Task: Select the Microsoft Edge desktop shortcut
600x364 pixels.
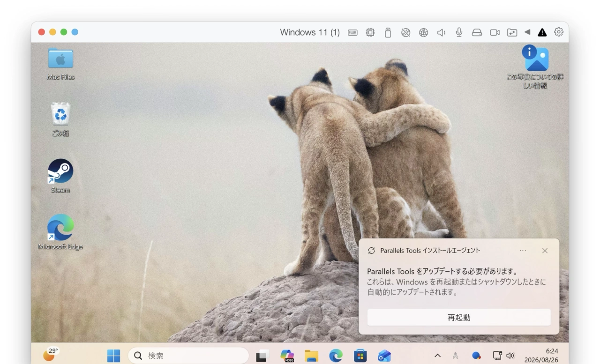Action: pyautogui.click(x=60, y=232)
